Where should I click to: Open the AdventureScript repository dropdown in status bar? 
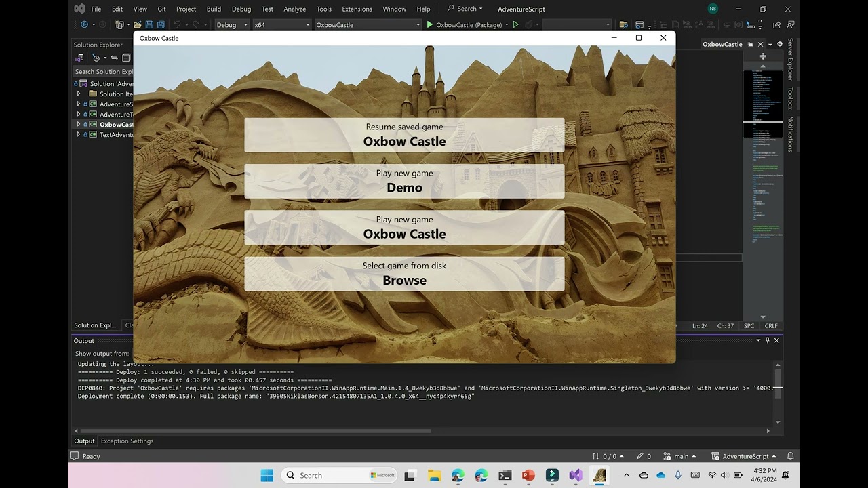point(744,456)
